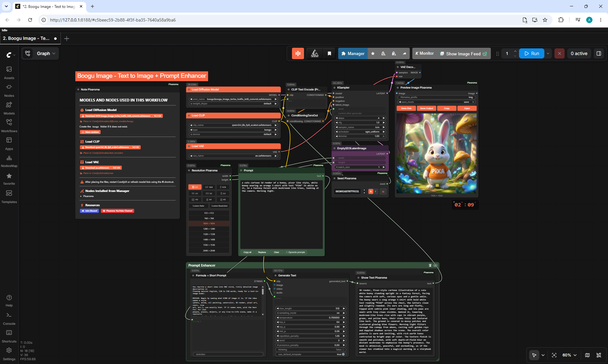Select the 1:1 aspect ratio
608x364 pixels.
(195, 187)
